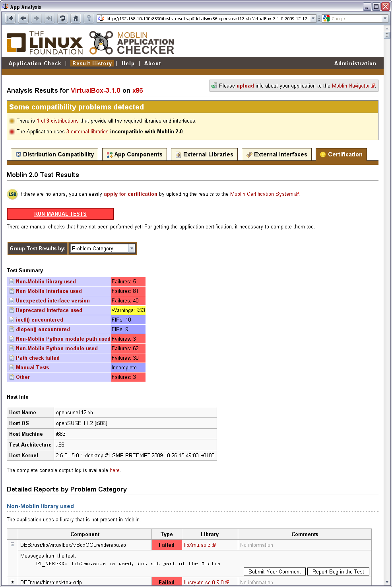Image resolution: width=392 pixels, height=587 pixels.
Task: Click the Non-Moblin library used section heading
Action: point(40,506)
